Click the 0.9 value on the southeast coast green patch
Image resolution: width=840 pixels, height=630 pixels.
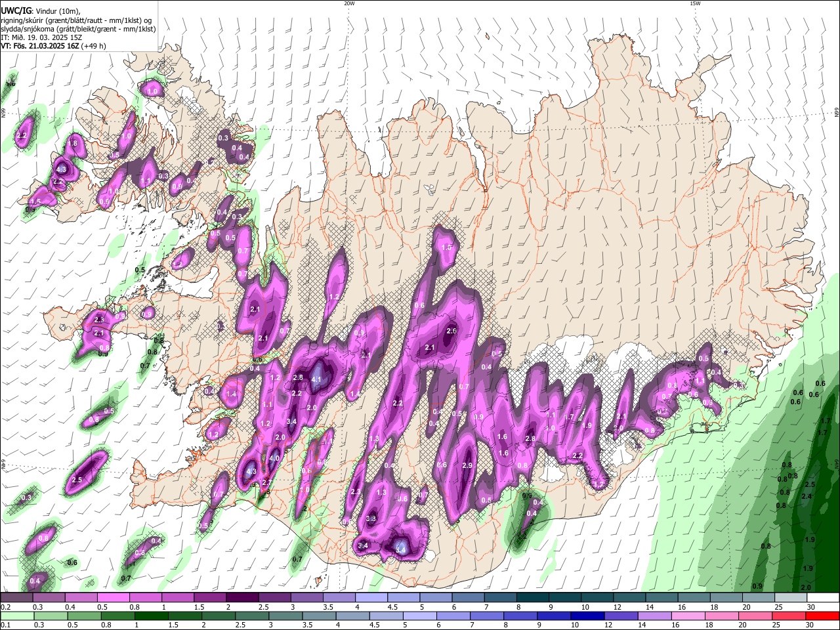pos(527,496)
